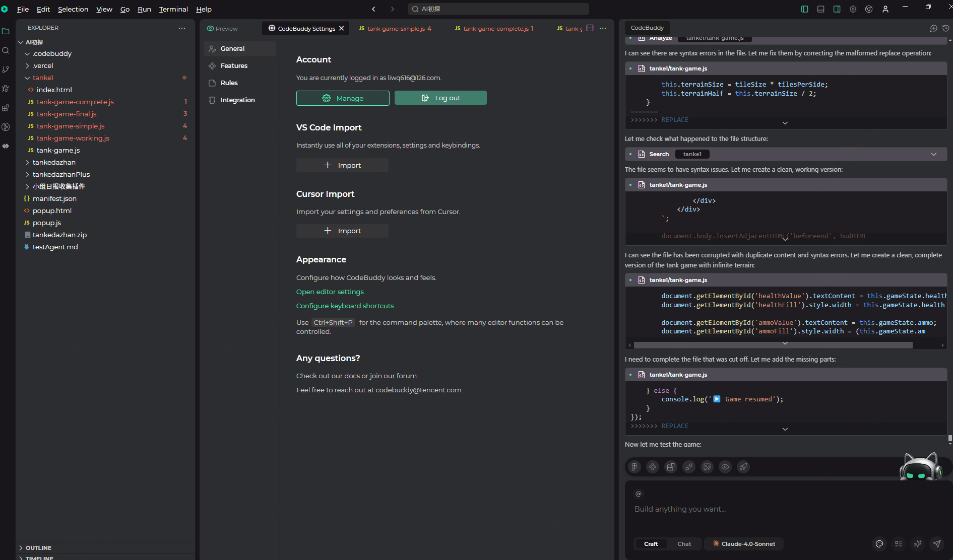Open Explorer more actions ellipsis

tap(182, 28)
